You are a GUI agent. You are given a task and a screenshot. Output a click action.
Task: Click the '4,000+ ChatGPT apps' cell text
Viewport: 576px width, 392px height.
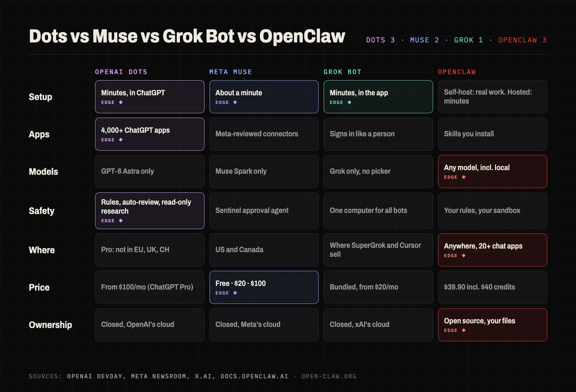[135, 130]
